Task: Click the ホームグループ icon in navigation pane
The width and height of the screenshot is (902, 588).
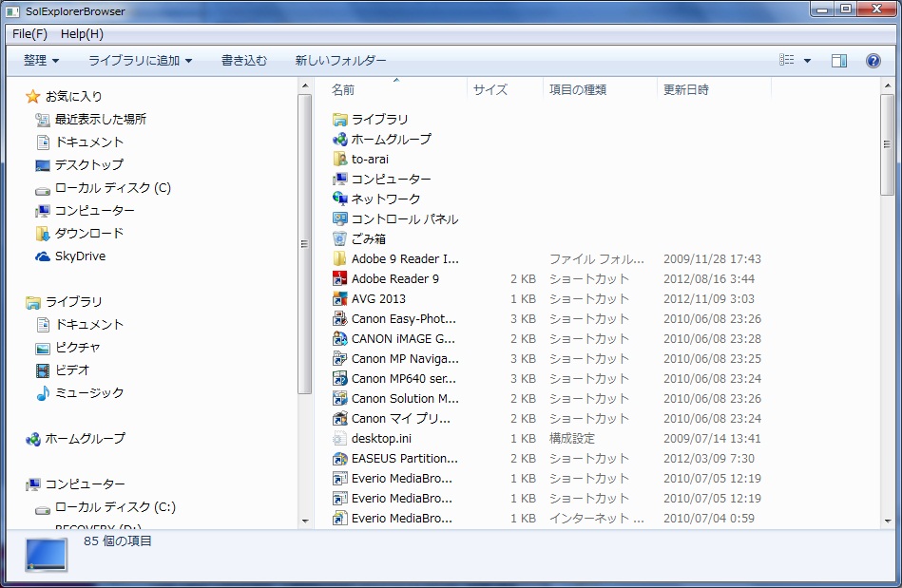Action: tap(33, 439)
